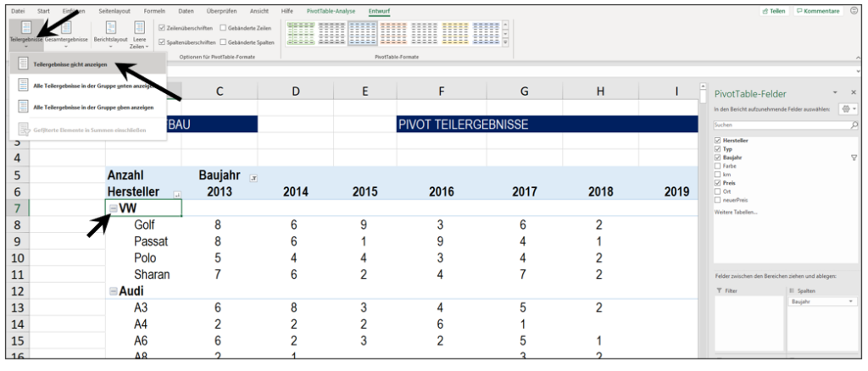Image resolution: width=868 pixels, height=371 pixels.
Task: Check the Ort field
Action: point(718,191)
